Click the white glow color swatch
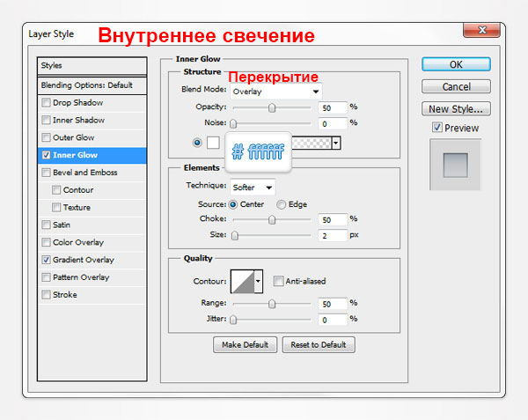Viewport: 528px width, 420px height. [213, 143]
